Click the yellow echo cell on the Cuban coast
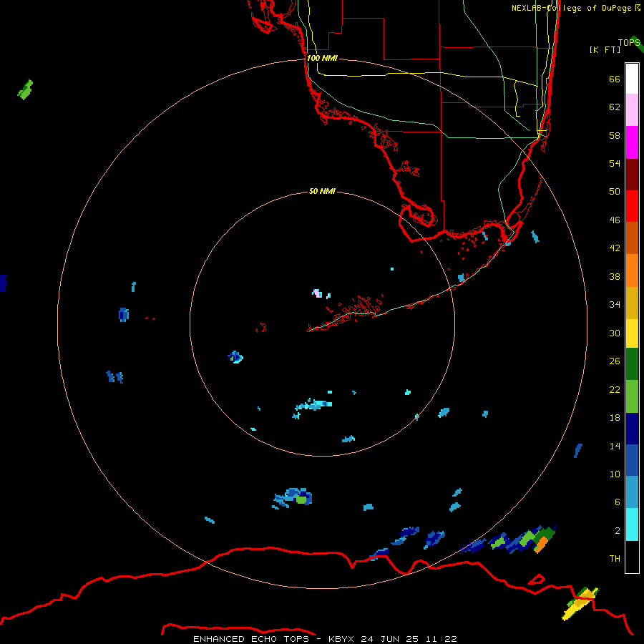 click(580, 604)
